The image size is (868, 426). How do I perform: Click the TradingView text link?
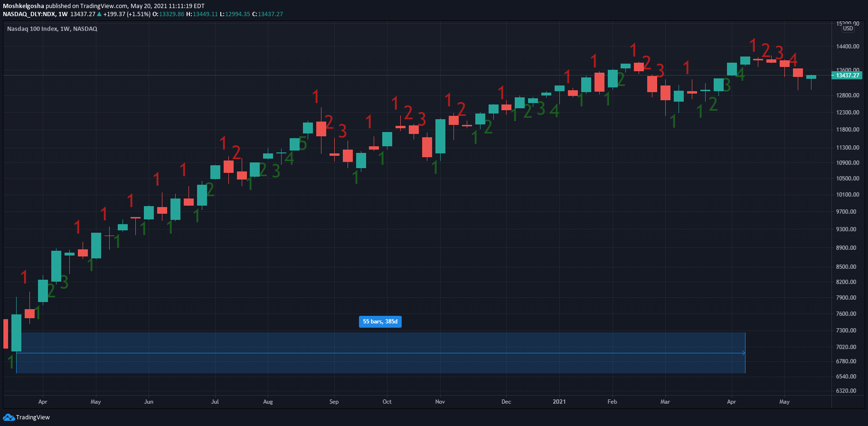point(33,417)
